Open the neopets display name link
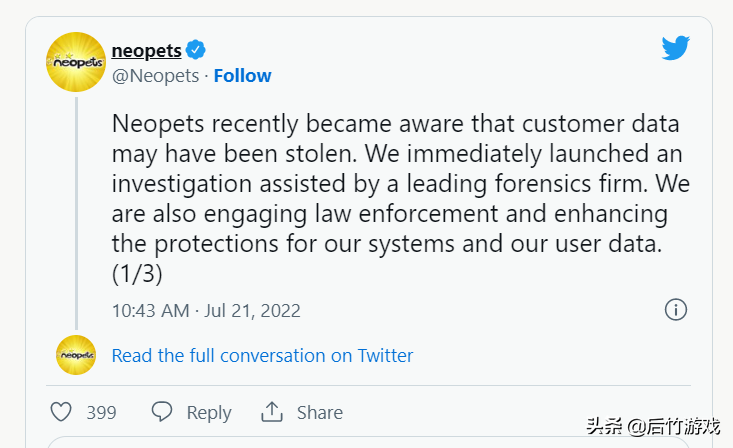 [146, 50]
